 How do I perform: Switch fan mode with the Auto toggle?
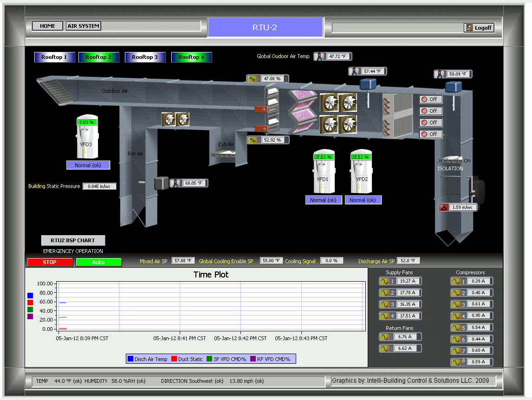click(98, 262)
